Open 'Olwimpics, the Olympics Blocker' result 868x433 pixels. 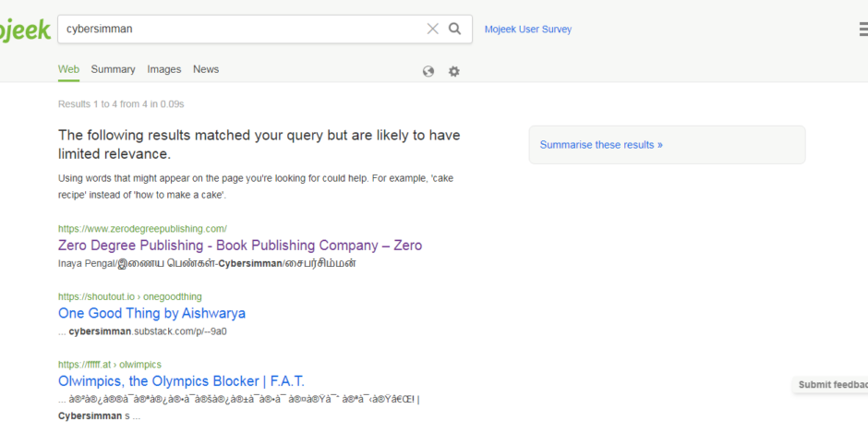pyautogui.click(x=181, y=381)
